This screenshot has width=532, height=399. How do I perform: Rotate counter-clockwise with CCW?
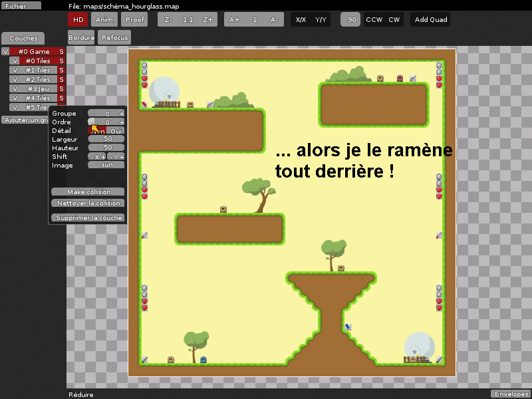coord(373,19)
